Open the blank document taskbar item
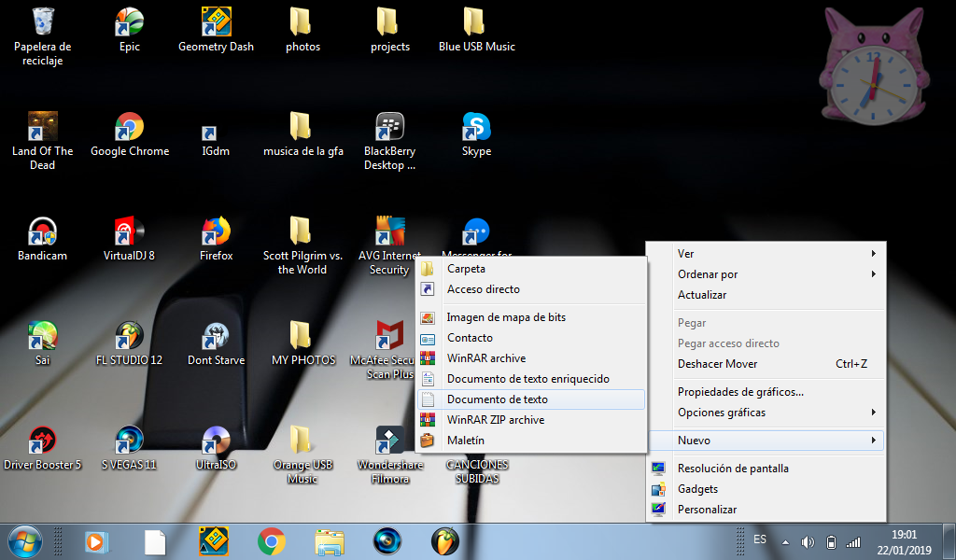This screenshot has width=956, height=560. coord(155,541)
